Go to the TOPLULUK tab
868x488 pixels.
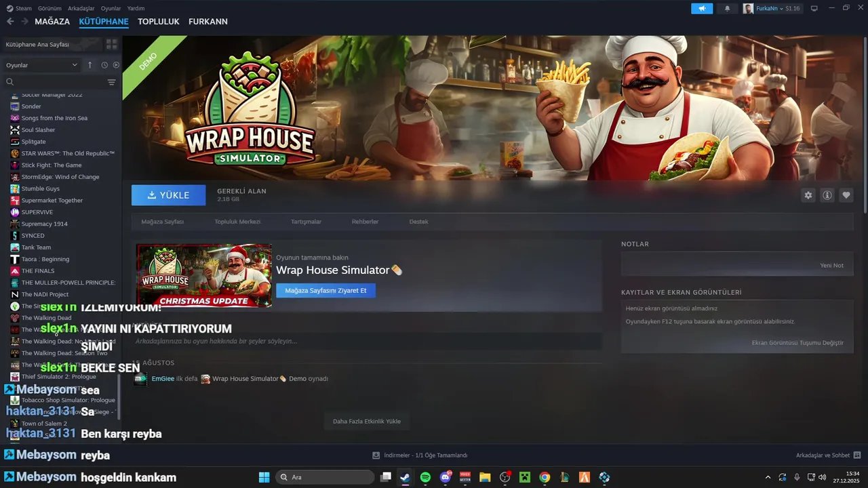pyautogui.click(x=159, y=22)
